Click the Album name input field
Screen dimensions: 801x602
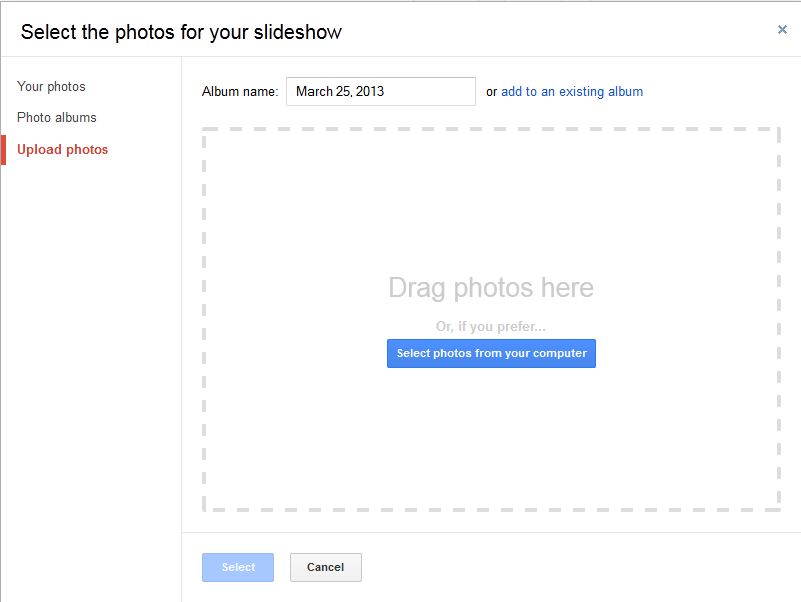381,91
